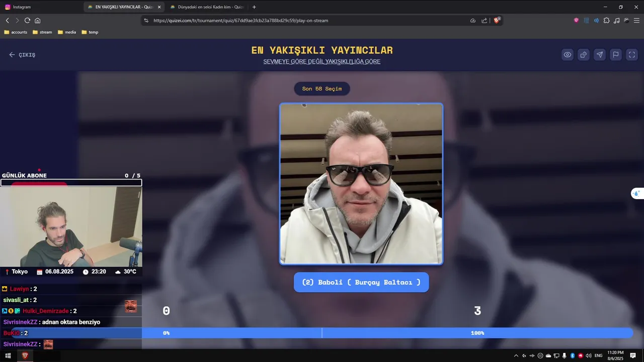Click the share page icon in address bar
Screen dimensions: 644x362
tap(484, 21)
